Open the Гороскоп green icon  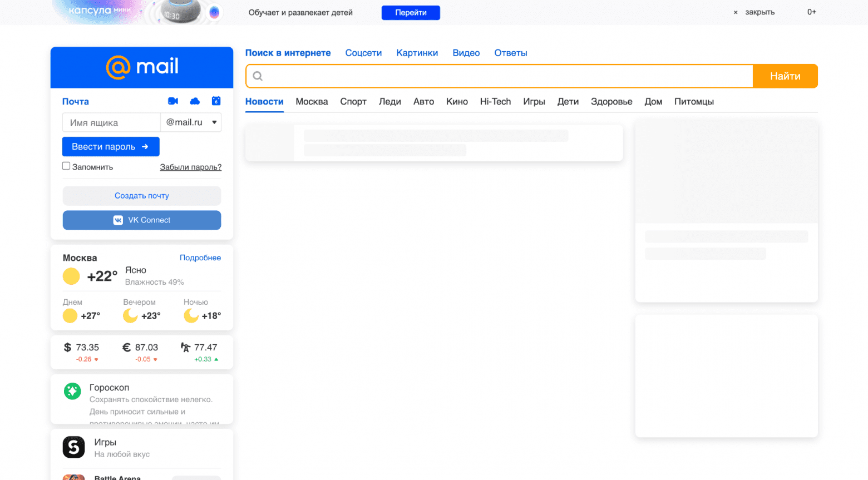[x=72, y=391]
